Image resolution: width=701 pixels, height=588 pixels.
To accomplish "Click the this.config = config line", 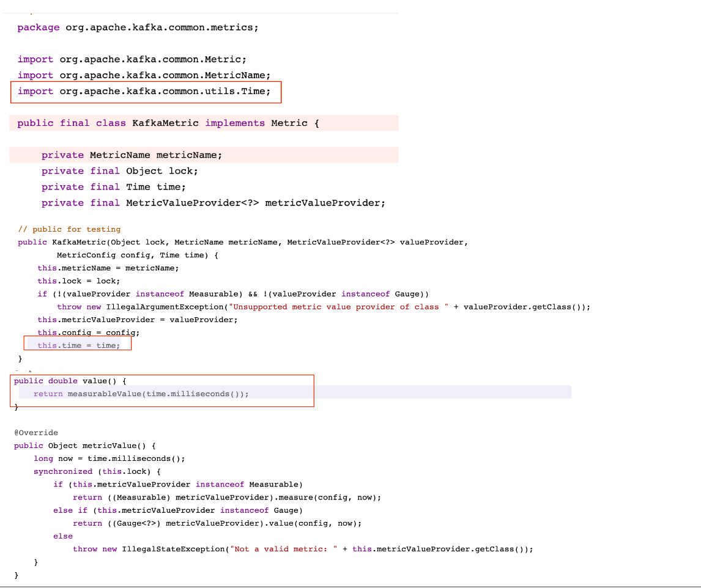I will [89, 333].
